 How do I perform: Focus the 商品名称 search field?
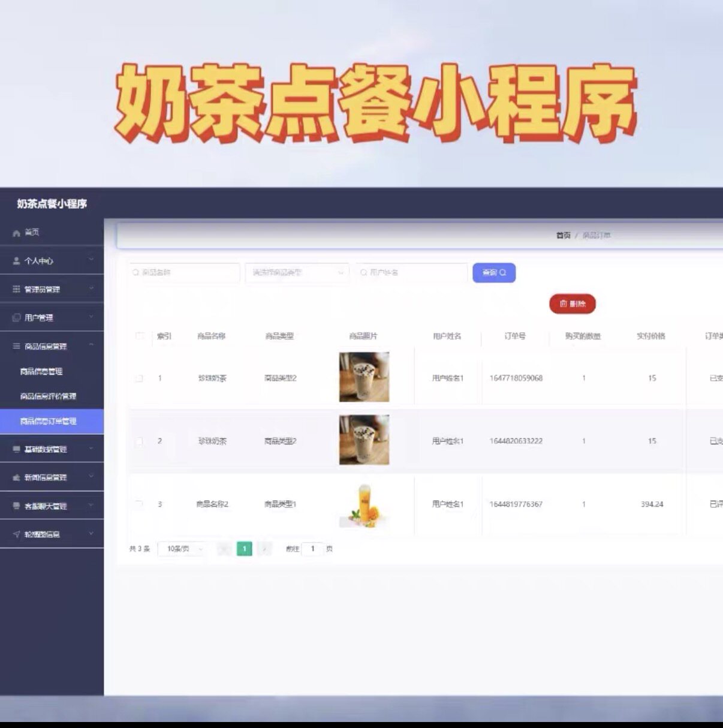pyautogui.click(x=185, y=273)
